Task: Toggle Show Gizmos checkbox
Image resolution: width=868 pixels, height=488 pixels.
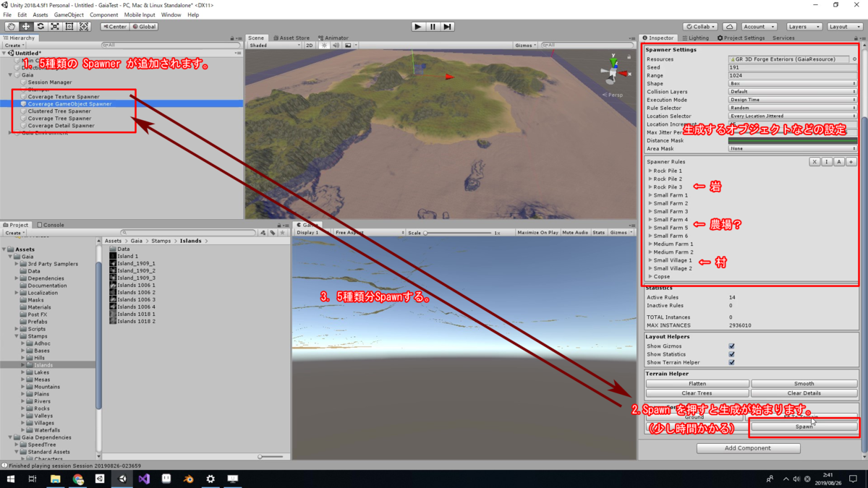Action: (x=732, y=346)
